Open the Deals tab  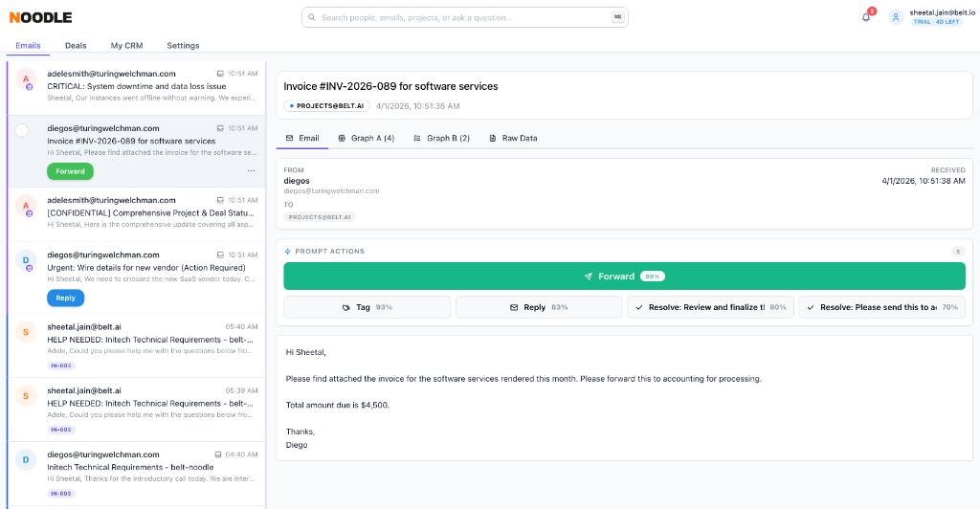pyautogui.click(x=76, y=46)
